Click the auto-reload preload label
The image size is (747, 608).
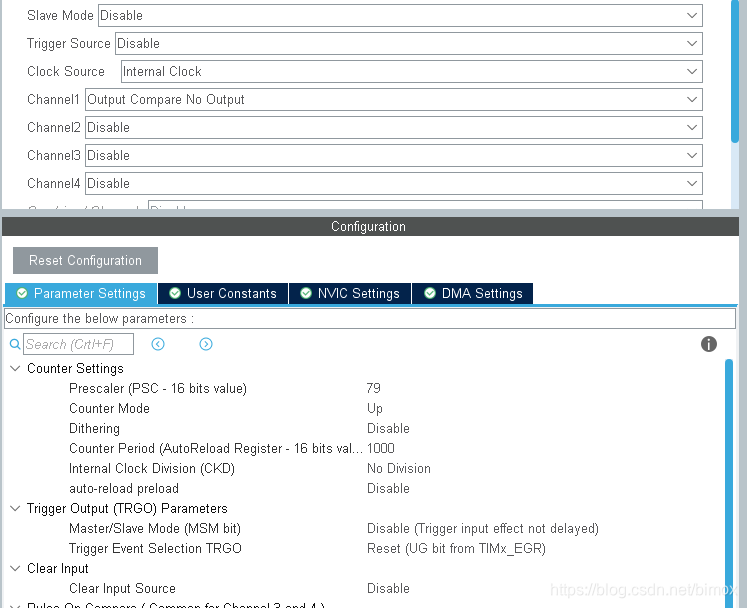pos(124,488)
